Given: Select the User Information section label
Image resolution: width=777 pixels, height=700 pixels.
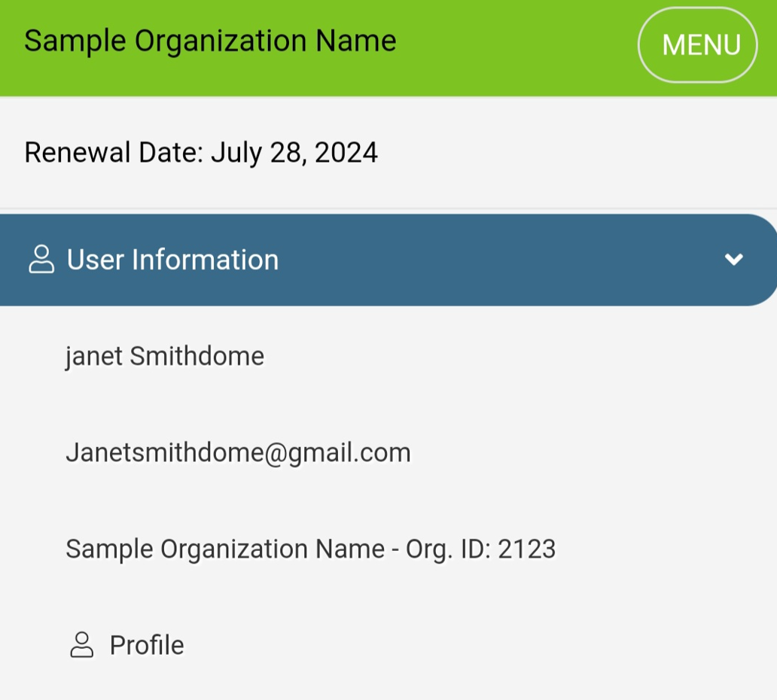Looking at the screenshot, I should point(172,260).
